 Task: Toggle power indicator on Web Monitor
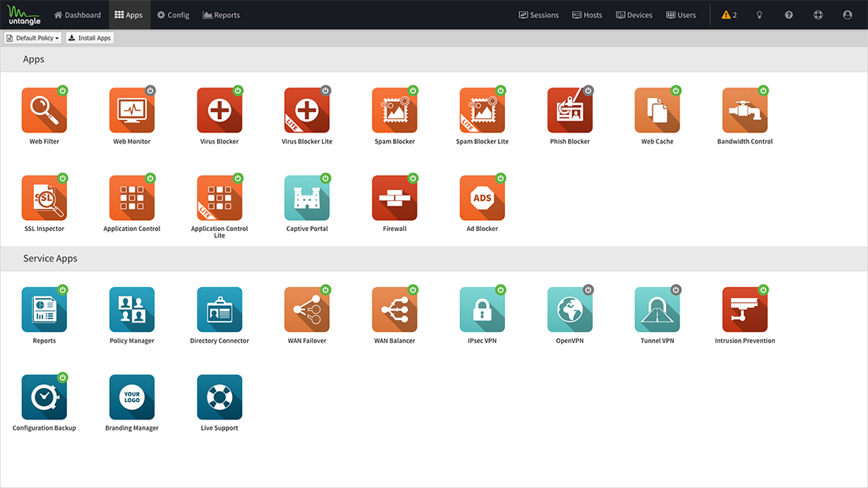pyautogui.click(x=150, y=91)
